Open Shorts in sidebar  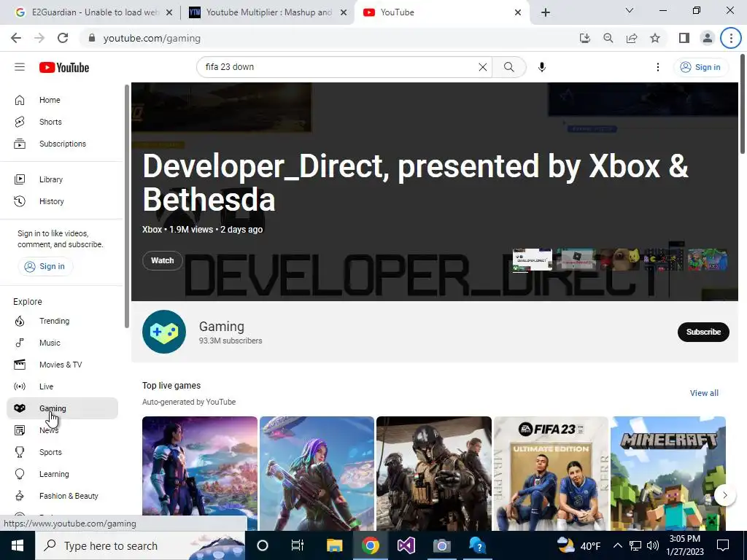[x=62, y=122]
